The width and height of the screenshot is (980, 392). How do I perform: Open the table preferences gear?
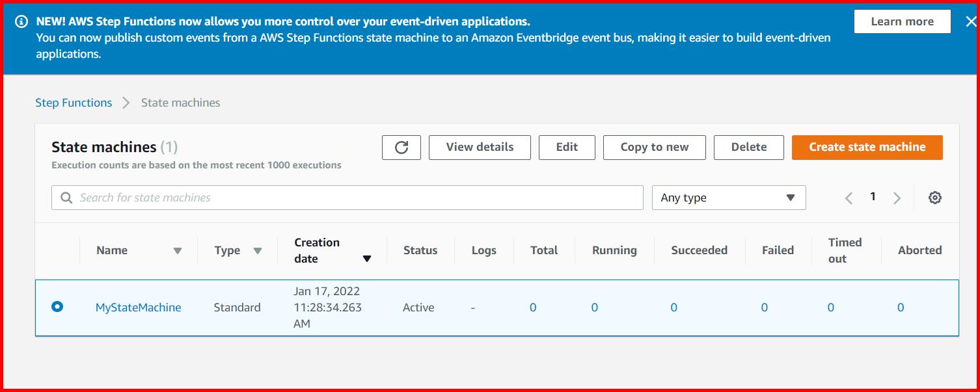pyautogui.click(x=934, y=197)
